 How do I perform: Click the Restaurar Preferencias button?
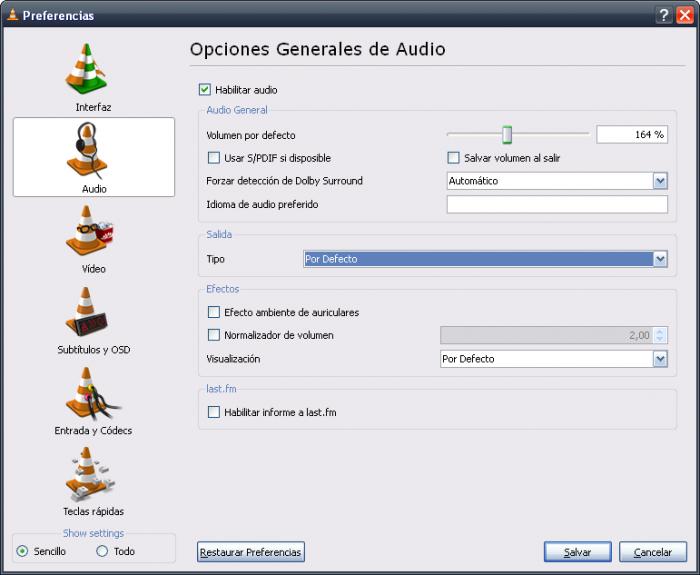(250, 552)
